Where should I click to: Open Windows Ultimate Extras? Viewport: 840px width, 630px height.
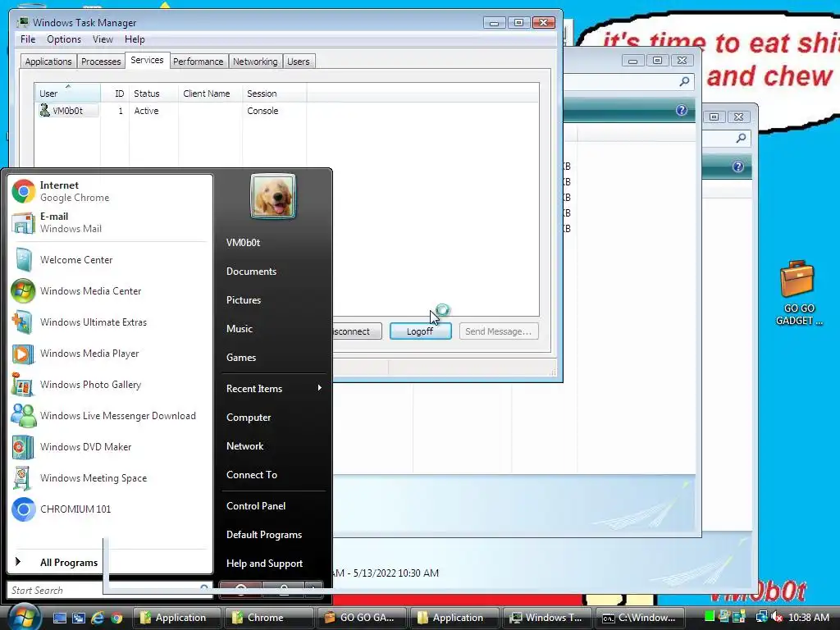110,322
